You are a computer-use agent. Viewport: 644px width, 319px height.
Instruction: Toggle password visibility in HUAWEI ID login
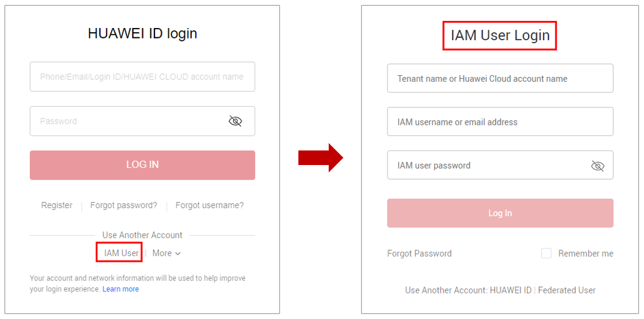tap(235, 121)
